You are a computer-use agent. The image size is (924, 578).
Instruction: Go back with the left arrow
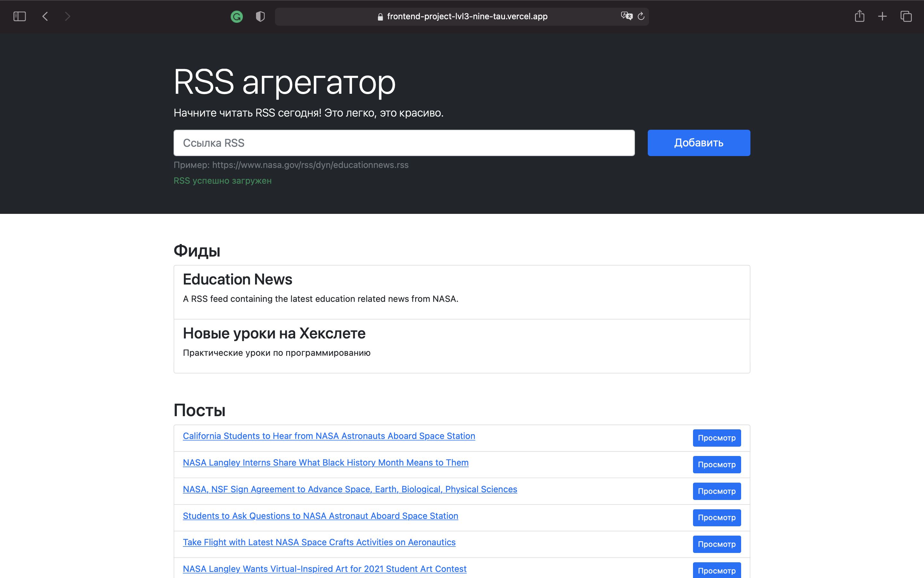point(45,16)
